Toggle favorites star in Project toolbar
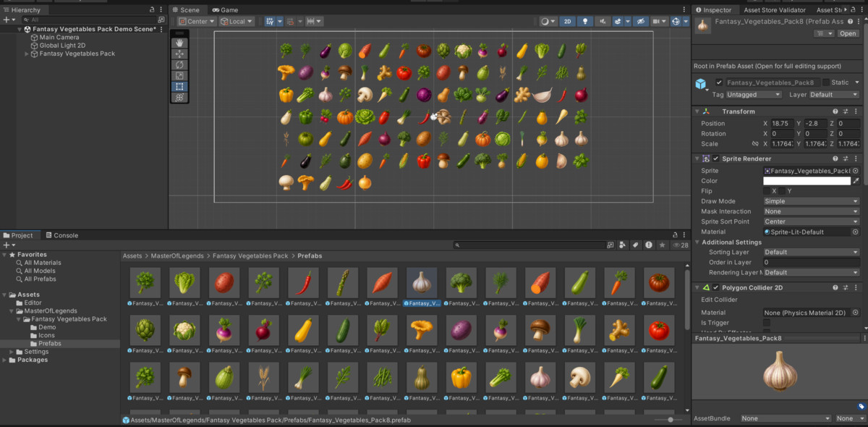The width and height of the screenshot is (868, 427). click(x=662, y=245)
